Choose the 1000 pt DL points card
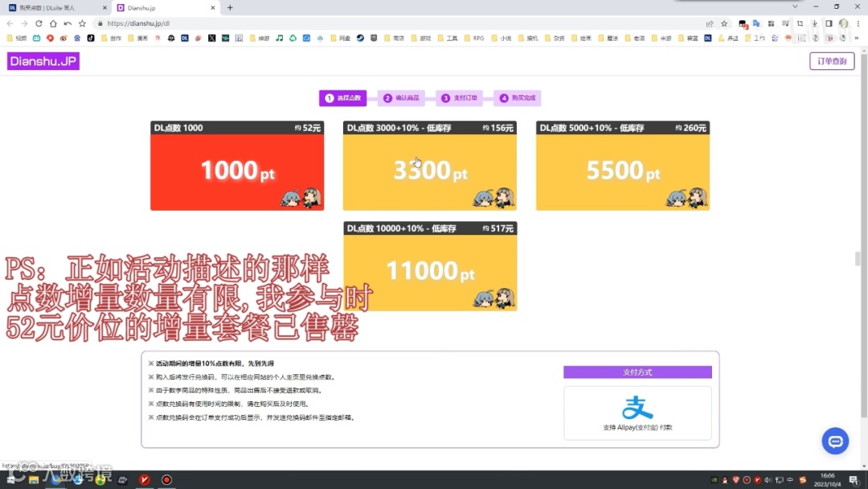The width and height of the screenshot is (868, 489). click(x=237, y=166)
